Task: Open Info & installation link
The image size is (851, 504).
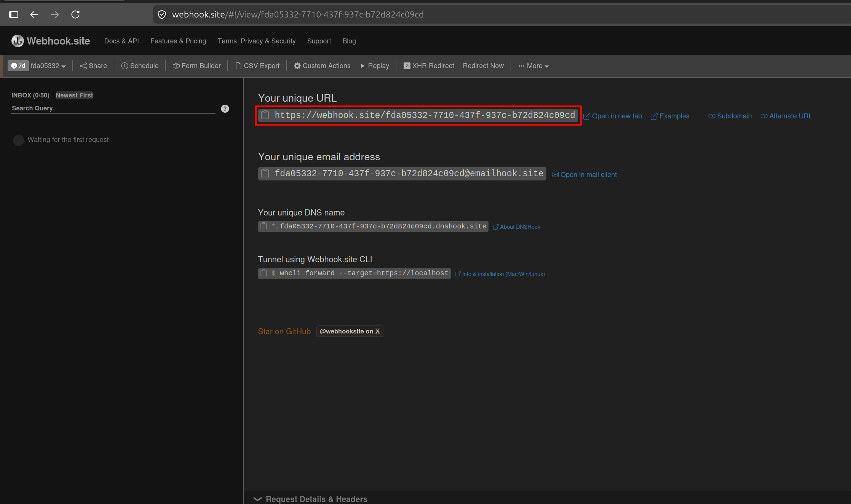Action: click(x=500, y=274)
